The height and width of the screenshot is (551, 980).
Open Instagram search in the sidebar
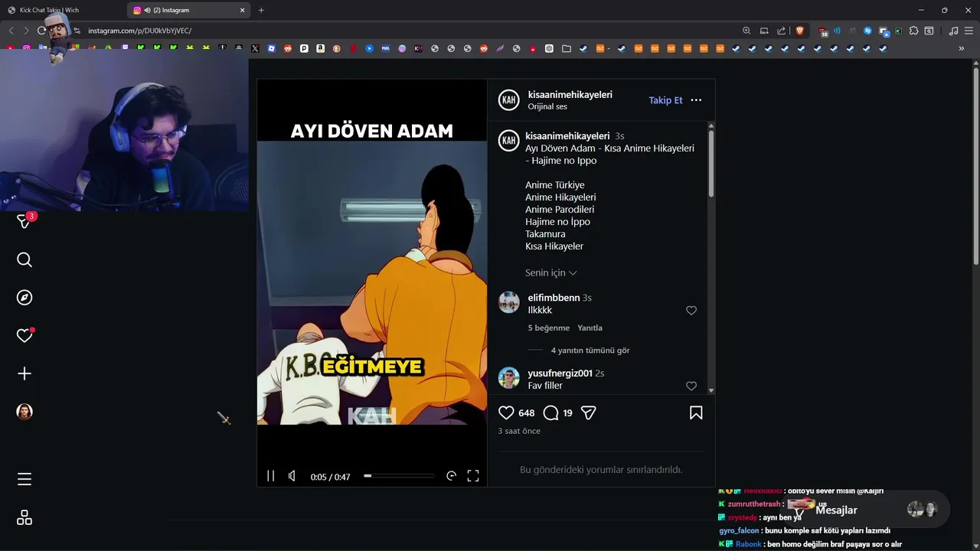(24, 260)
